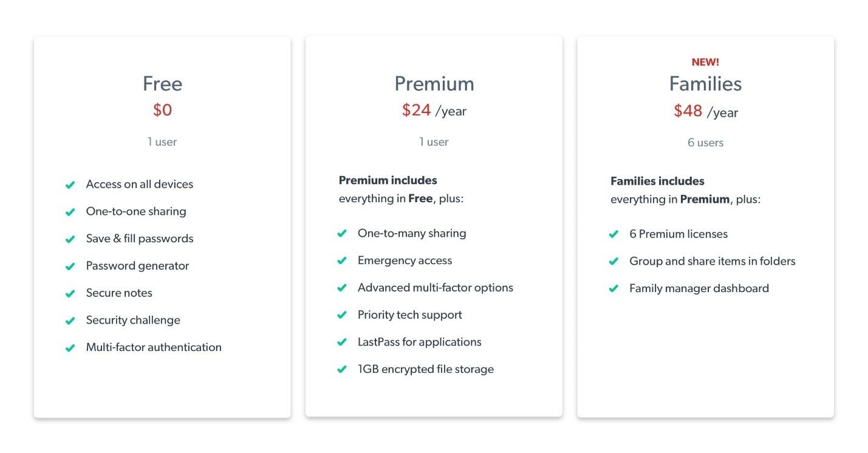Click the red NEW! badge
This screenshot has width=868, height=453.
[705, 62]
